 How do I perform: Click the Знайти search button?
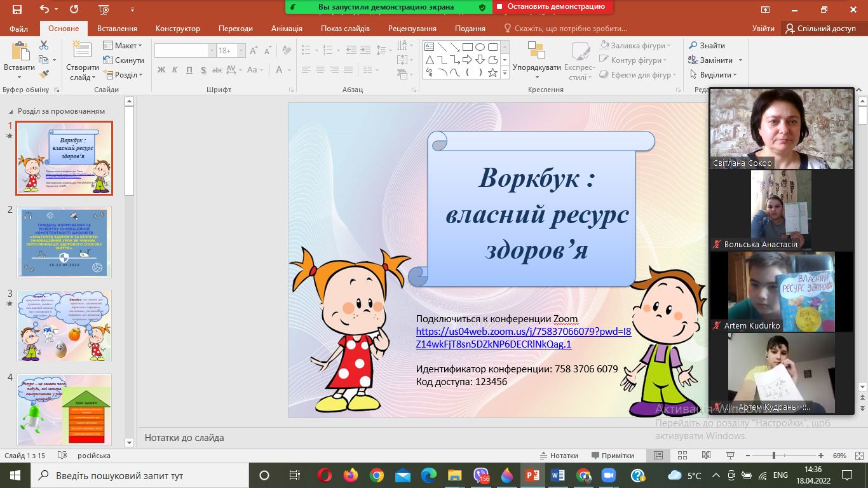pyautogui.click(x=707, y=46)
